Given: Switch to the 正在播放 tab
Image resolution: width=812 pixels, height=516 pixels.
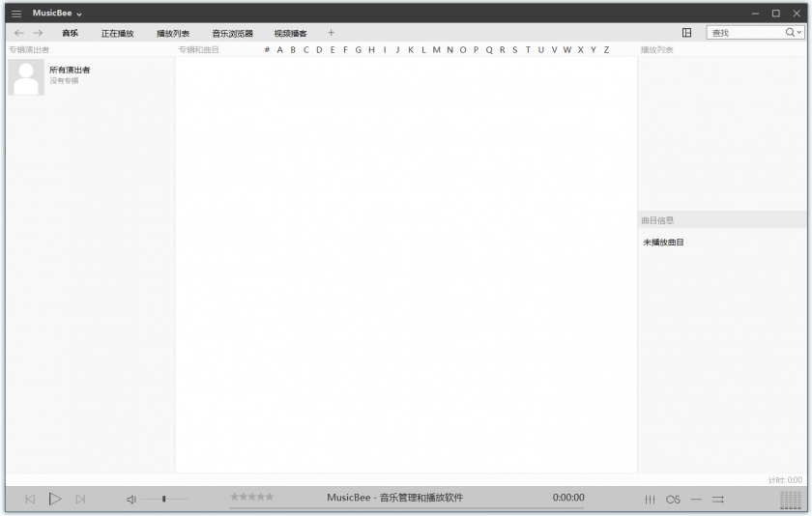Looking at the screenshot, I should coord(117,33).
